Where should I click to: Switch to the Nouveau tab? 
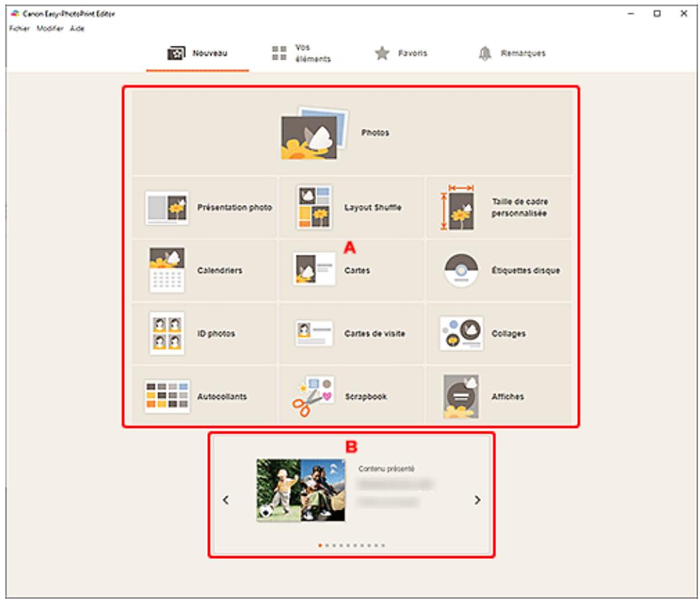[198, 54]
